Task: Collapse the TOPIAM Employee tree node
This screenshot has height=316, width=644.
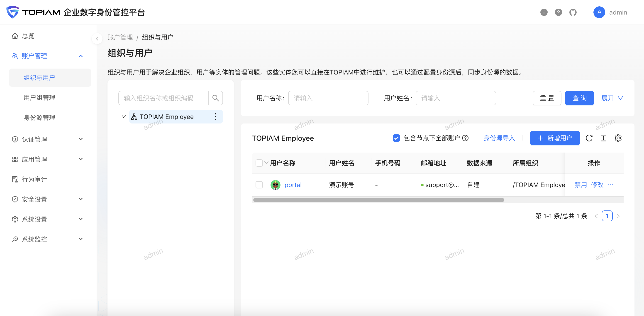Action: [124, 117]
